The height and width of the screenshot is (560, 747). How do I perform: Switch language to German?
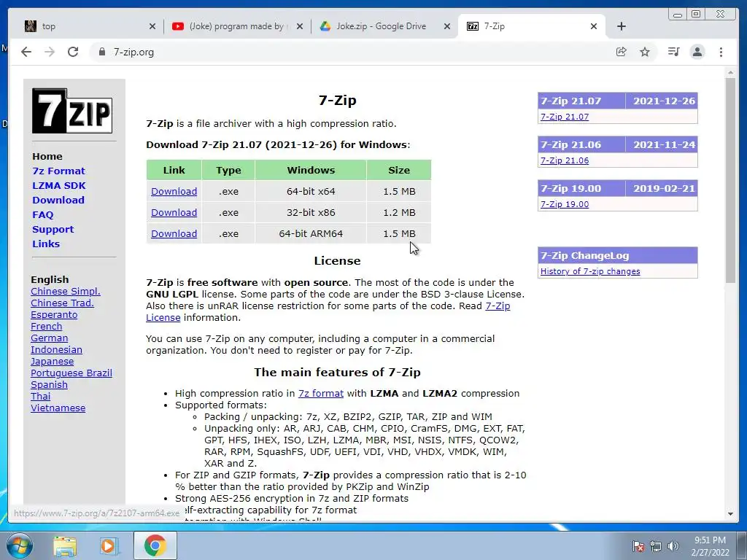pos(49,338)
